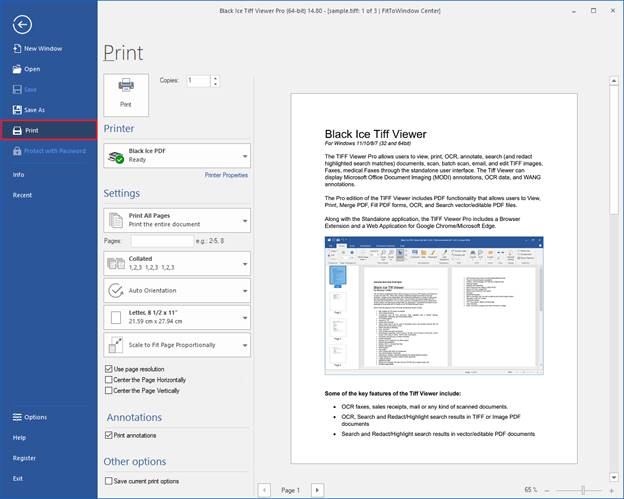The width and height of the screenshot is (624, 499).
Task: Click Register in the sidebar
Action: tap(49, 458)
